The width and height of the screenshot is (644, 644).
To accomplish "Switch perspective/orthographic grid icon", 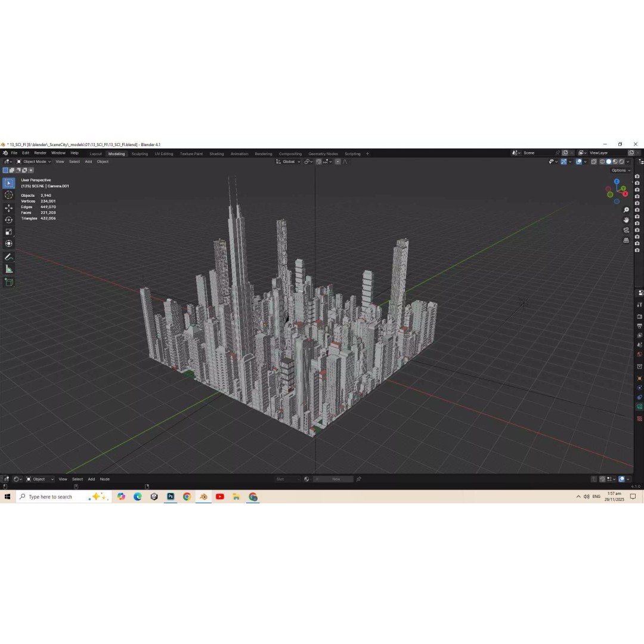I will pyautogui.click(x=626, y=240).
